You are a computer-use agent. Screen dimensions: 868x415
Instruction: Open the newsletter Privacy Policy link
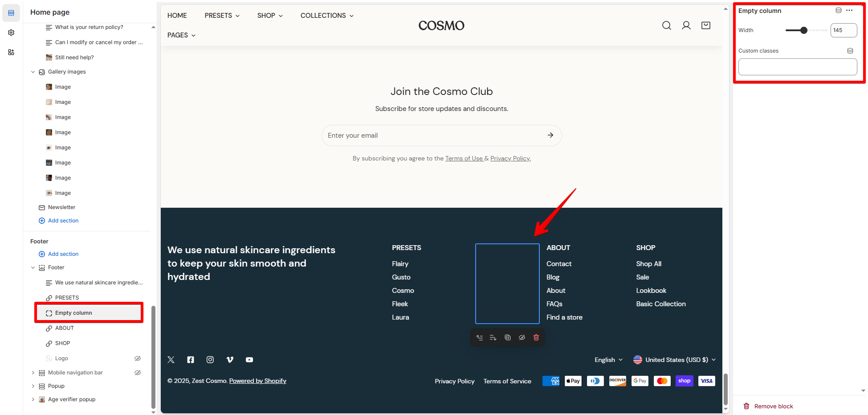510,158
